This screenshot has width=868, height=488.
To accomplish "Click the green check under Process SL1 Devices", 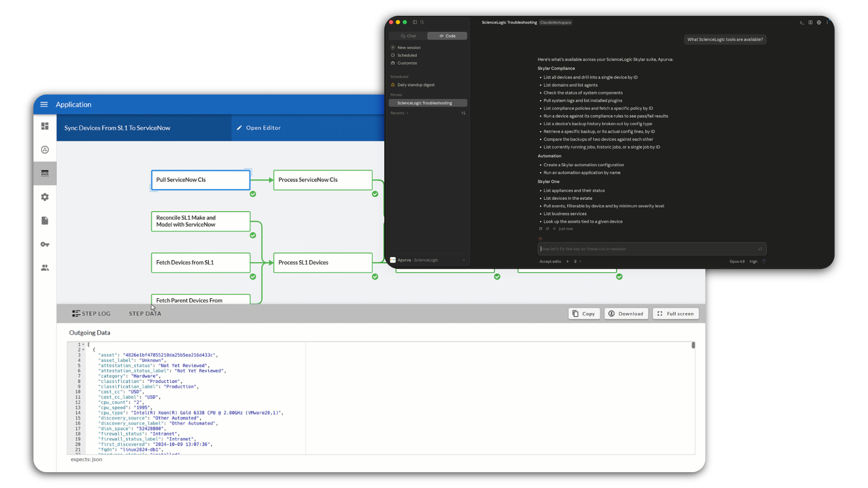I will click(x=375, y=277).
